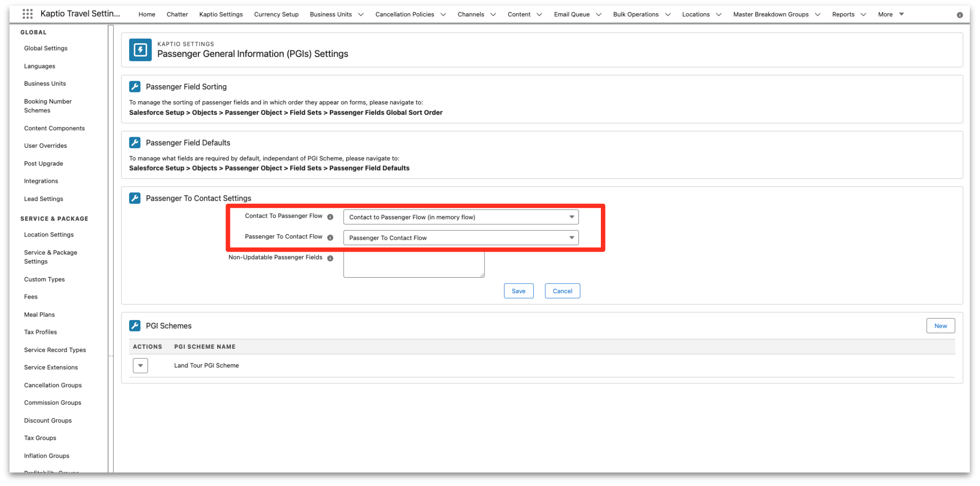980x486 pixels.
Task: Click the help info icon in top-right corner
Action: (959, 15)
